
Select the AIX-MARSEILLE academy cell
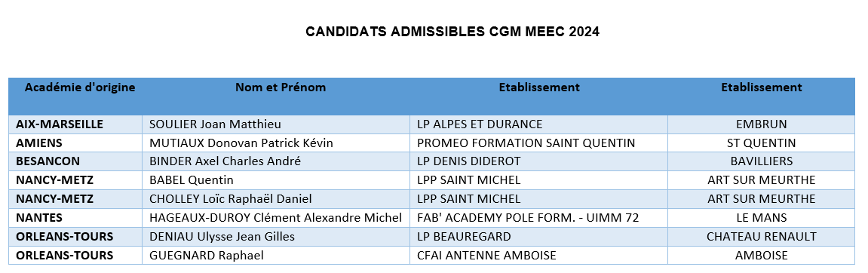[x=76, y=124]
